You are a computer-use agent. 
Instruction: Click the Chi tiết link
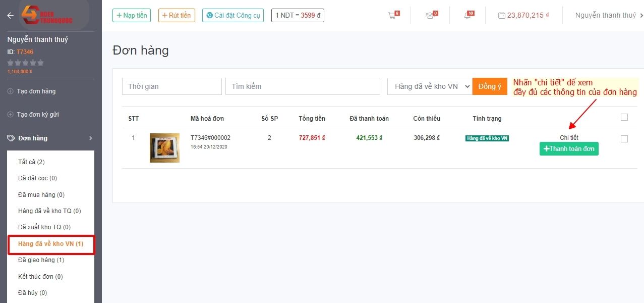point(569,137)
